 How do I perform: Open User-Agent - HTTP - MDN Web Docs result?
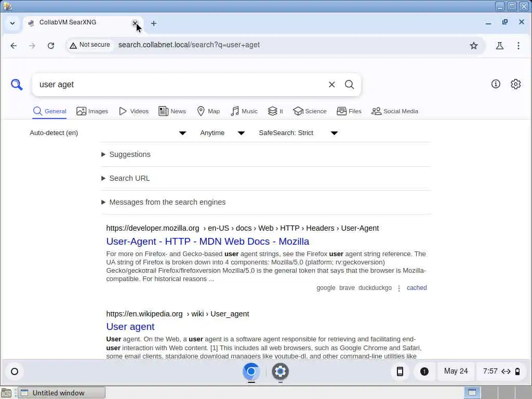(208, 242)
